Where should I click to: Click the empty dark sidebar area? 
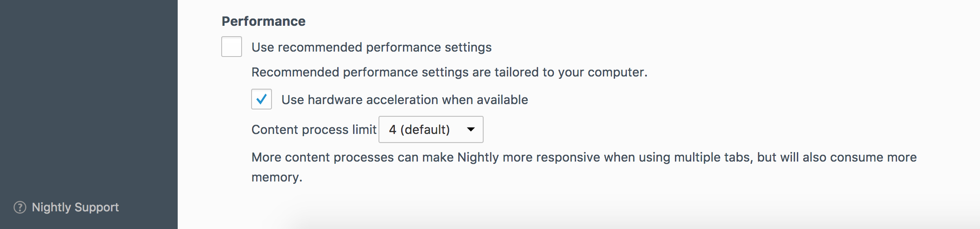[88, 91]
